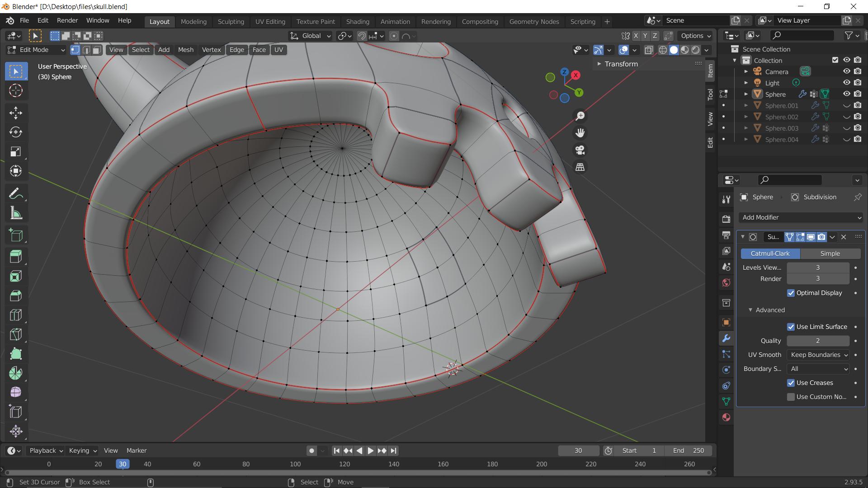The image size is (868, 488).
Task: Remove the Subdivision modifier
Action: pyautogui.click(x=844, y=237)
